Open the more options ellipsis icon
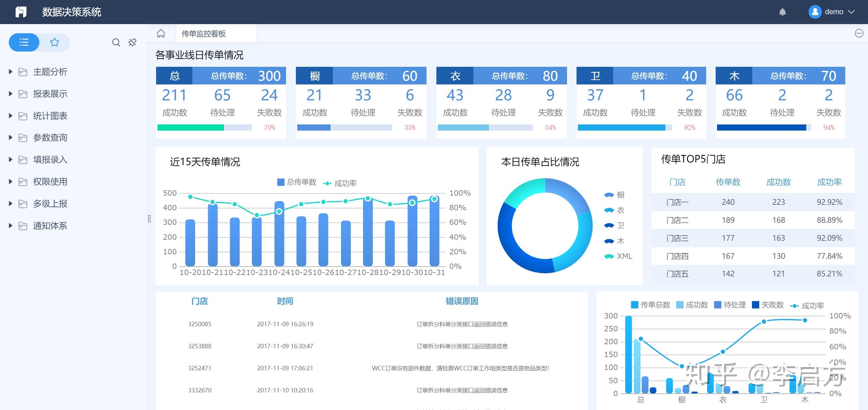The image size is (868, 410). [859, 33]
